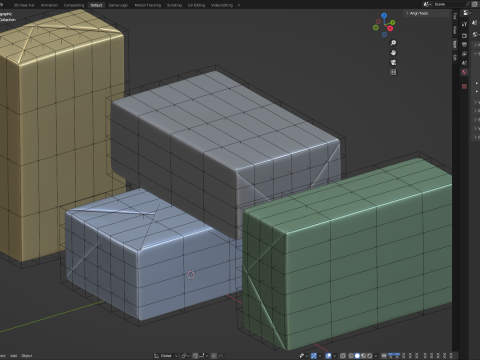Click the zoom magnifier viewport button
Viewport: 480px width, 360px height.
pos(393,43)
